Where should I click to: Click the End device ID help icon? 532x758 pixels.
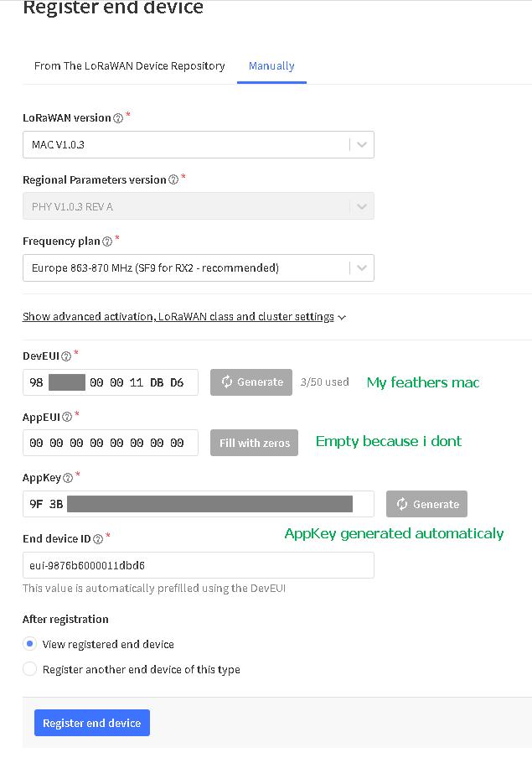pos(98,539)
